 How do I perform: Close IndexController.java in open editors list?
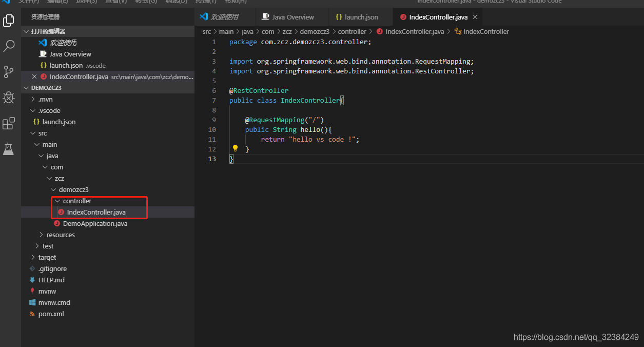tap(34, 76)
